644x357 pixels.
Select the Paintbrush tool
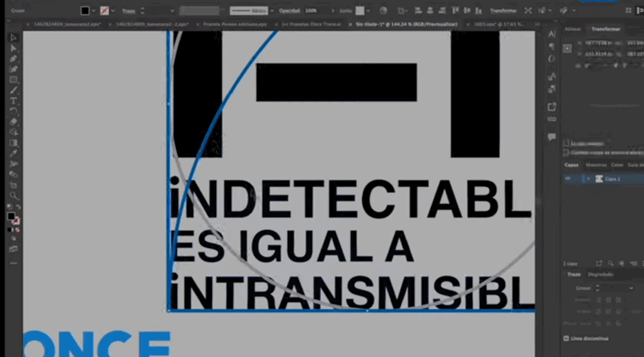[x=13, y=90]
